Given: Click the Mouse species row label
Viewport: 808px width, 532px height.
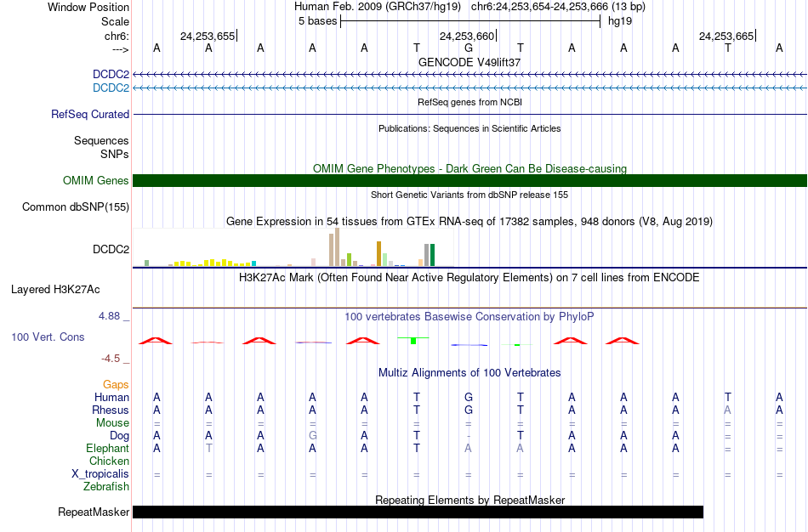Looking at the screenshot, I should point(112,423).
